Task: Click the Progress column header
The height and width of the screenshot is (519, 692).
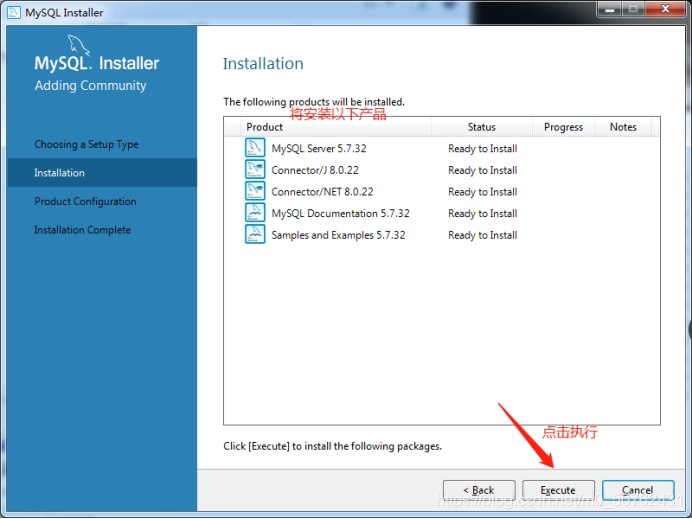Action: 564,127
